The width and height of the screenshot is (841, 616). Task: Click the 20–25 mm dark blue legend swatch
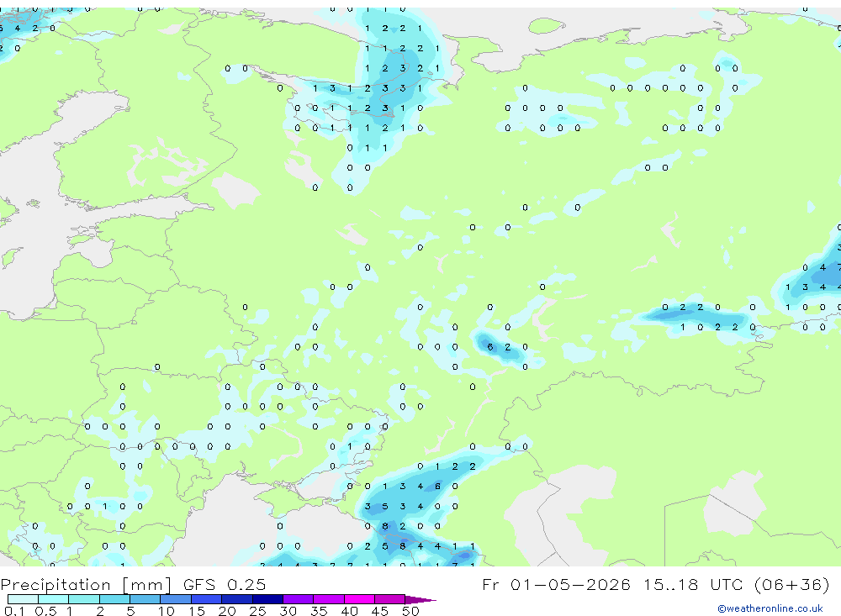[236, 599]
